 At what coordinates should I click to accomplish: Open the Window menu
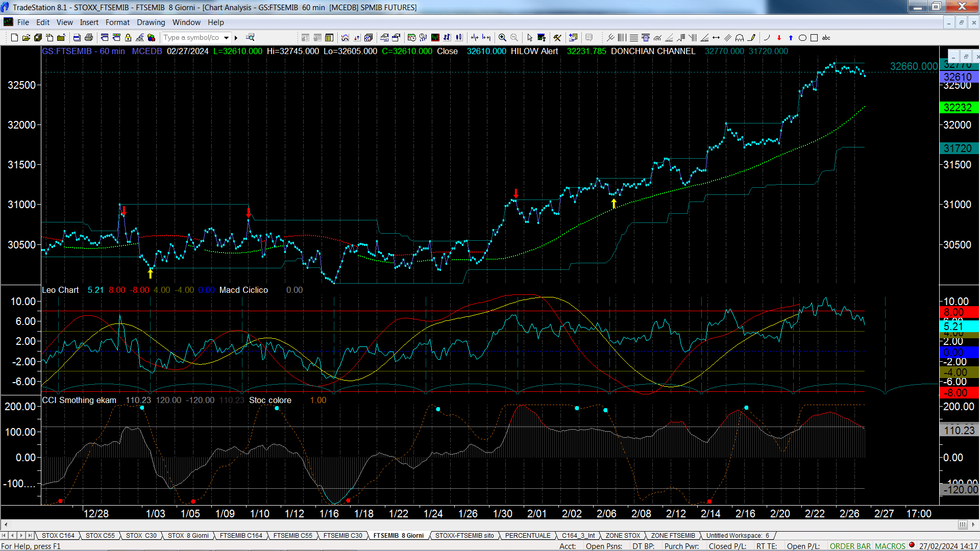(186, 22)
